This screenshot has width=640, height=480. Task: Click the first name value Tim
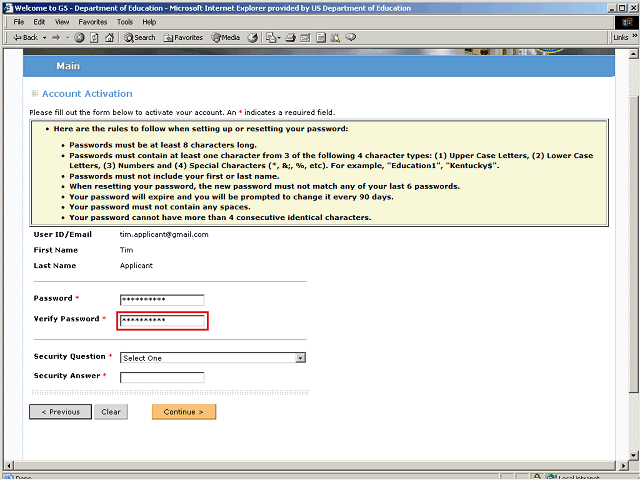(127, 250)
